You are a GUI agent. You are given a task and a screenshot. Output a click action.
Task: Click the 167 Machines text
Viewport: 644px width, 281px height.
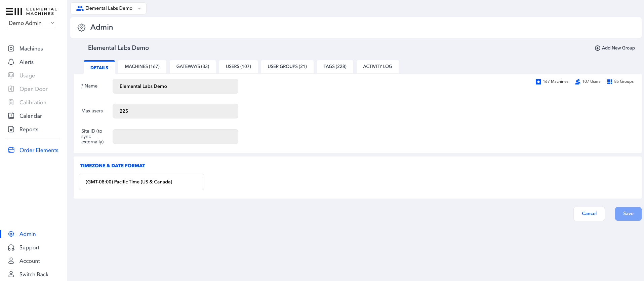(556, 82)
